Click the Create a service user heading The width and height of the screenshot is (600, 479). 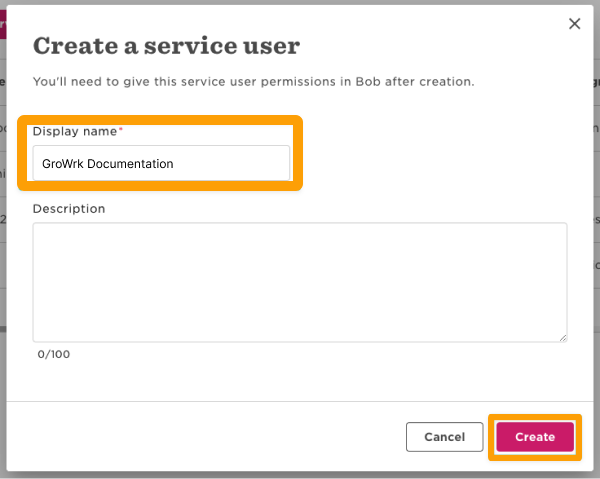point(167,46)
